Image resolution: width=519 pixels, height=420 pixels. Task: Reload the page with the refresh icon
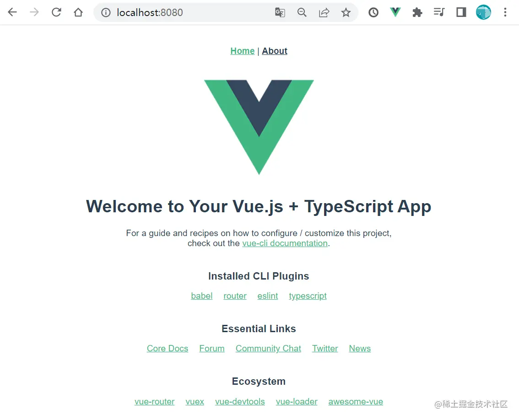click(x=56, y=12)
